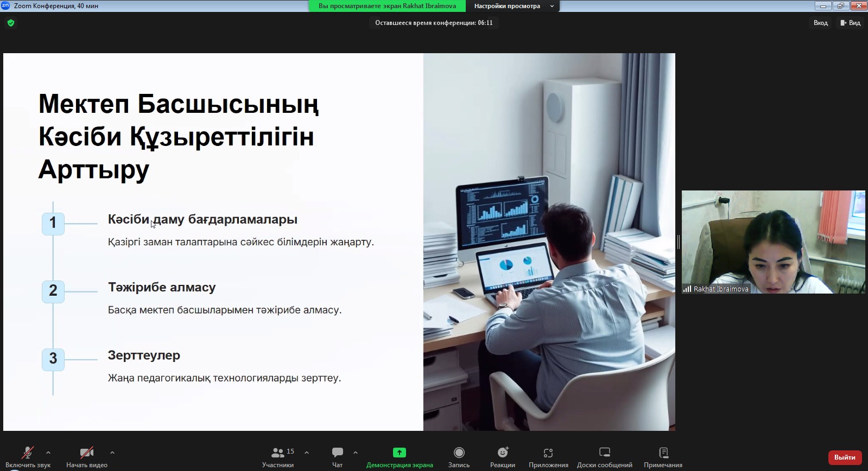Click the remaining conference time indicator
The image size is (868, 471).
434,23
